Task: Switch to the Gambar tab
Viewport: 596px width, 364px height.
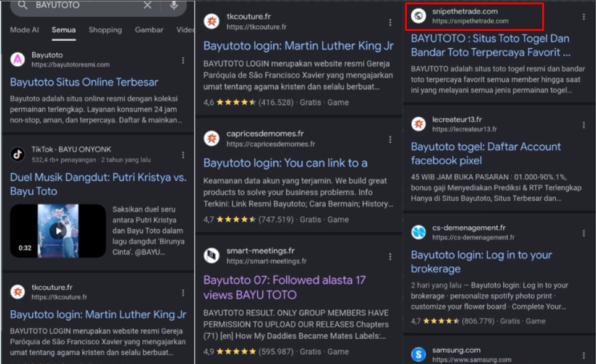Action: click(149, 30)
